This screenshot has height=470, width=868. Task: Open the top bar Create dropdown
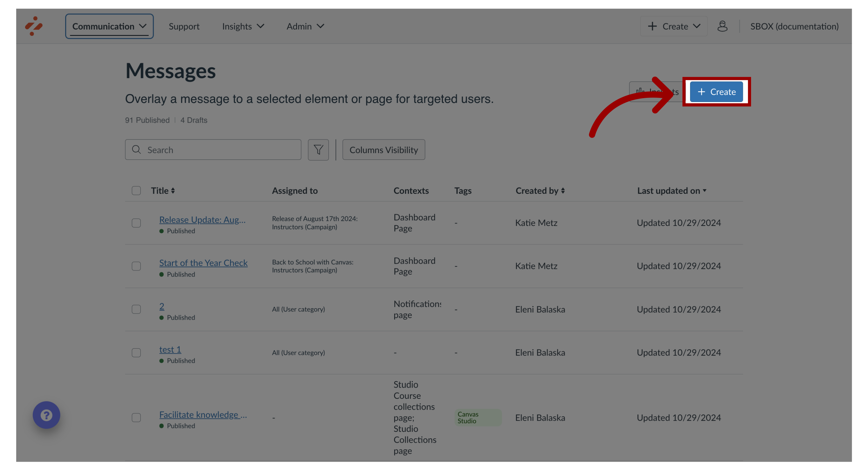pyautogui.click(x=673, y=26)
